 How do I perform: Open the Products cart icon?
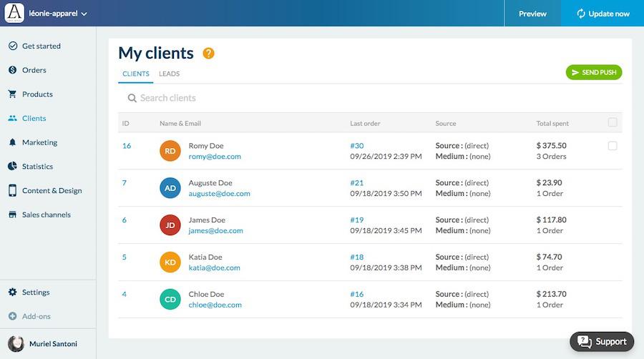tap(12, 94)
